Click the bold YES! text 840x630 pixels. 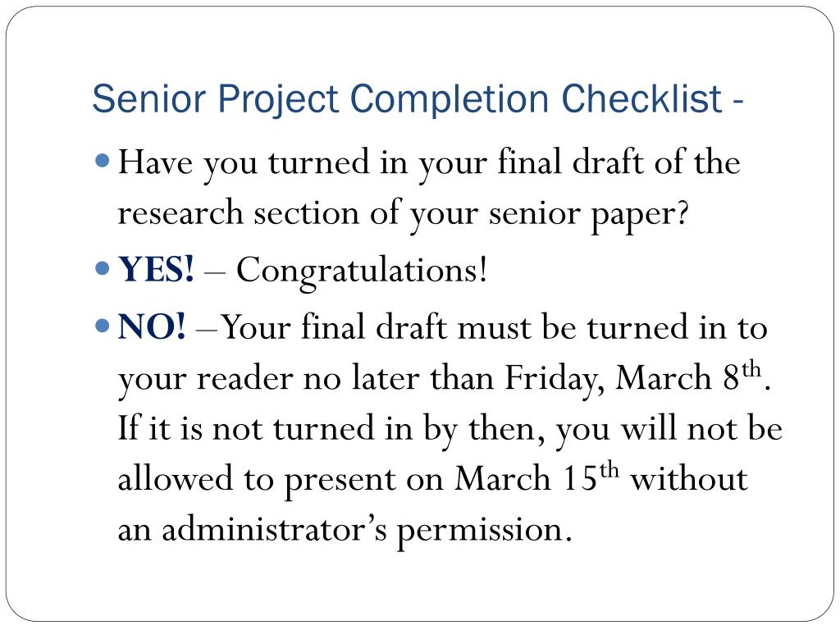click(x=156, y=269)
